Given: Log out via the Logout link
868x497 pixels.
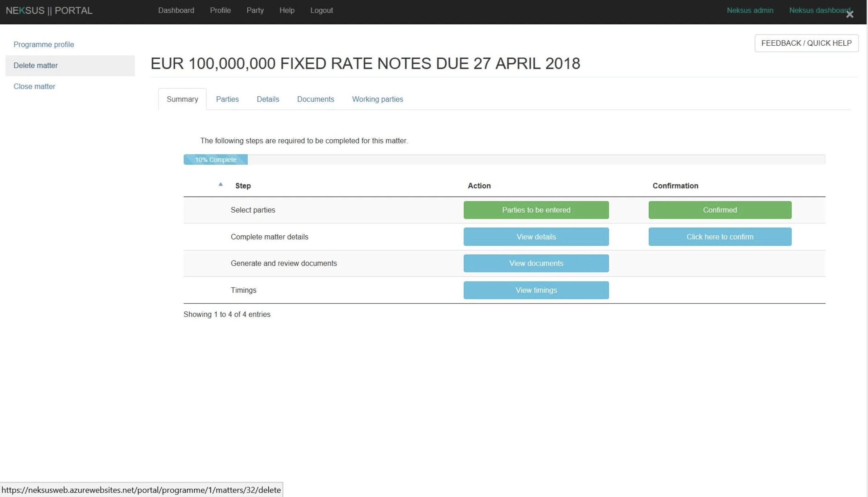Looking at the screenshot, I should coord(322,11).
